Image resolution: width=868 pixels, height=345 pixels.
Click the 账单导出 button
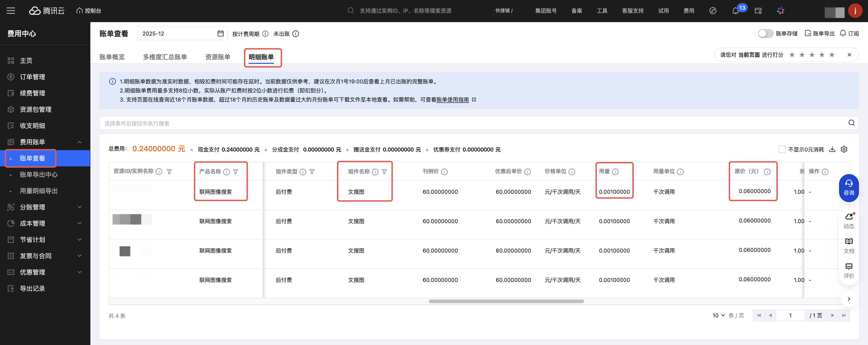tap(819, 33)
